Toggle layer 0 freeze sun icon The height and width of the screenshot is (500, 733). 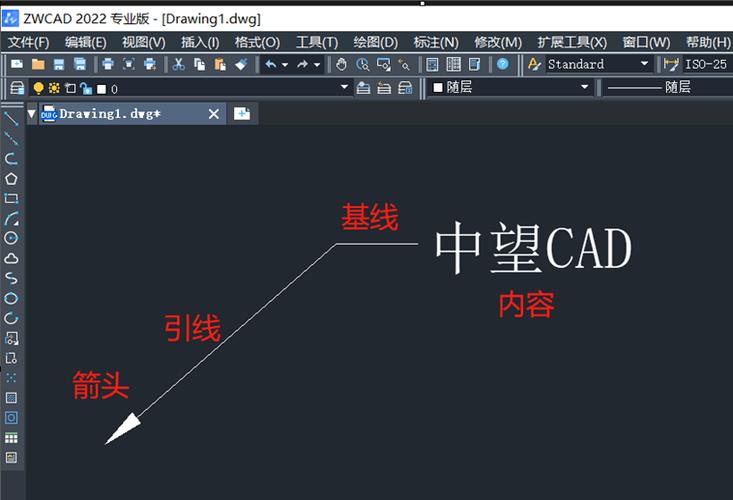tap(54, 88)
